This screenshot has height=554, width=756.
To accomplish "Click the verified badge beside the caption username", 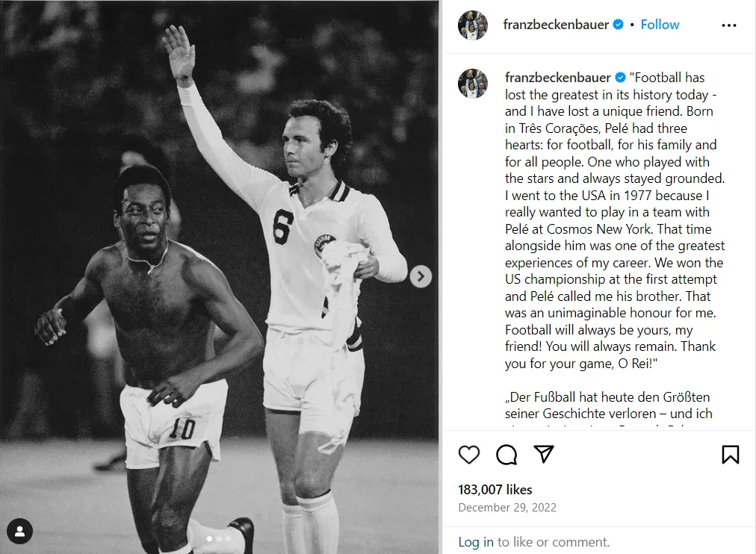I will [620, 78].
